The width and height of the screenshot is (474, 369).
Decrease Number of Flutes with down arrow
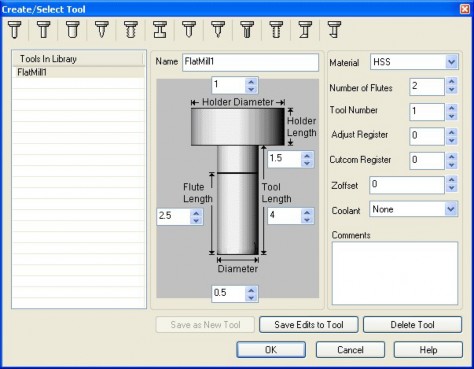(x=451, y=90)
